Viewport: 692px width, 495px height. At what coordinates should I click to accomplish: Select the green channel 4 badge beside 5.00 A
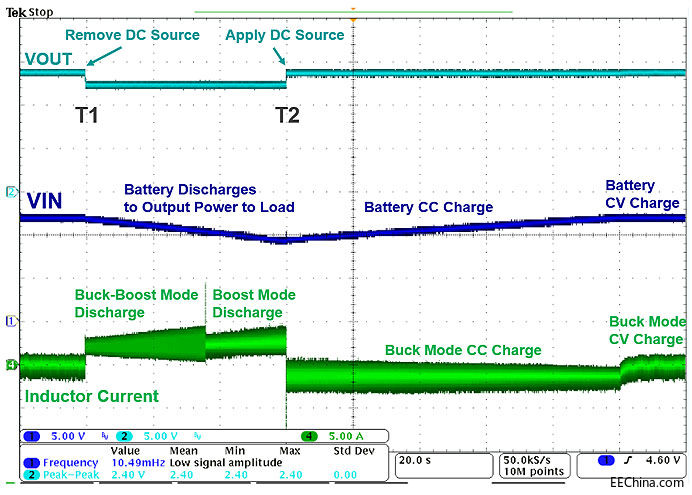(x=309, y=436)
